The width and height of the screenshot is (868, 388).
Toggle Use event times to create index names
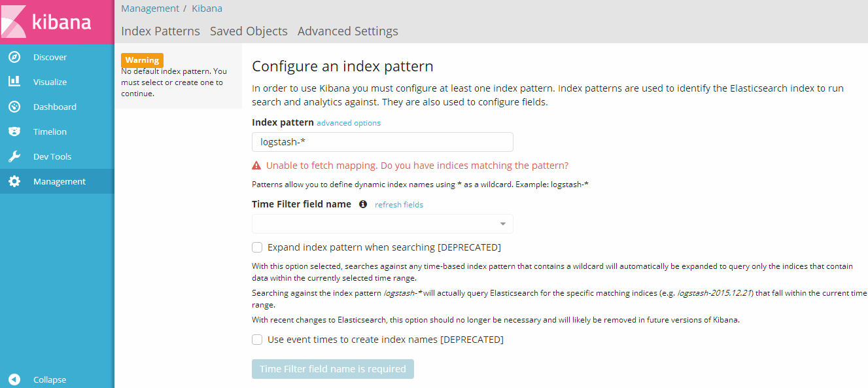pos(257,340)
